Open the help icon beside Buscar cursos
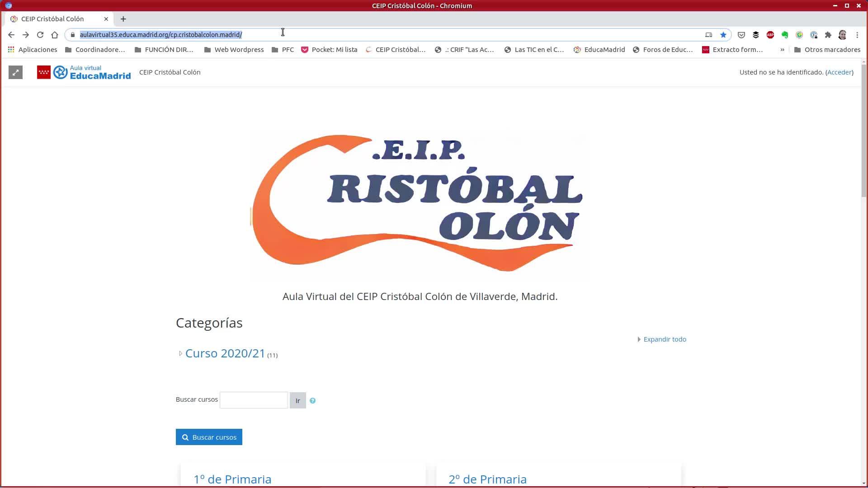 pyautogui.click(x=312, y=401)
